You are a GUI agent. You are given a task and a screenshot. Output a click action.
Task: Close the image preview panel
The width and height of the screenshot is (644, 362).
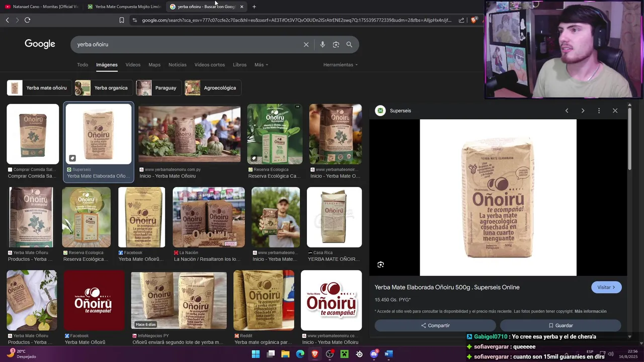(x=615, y=111)
